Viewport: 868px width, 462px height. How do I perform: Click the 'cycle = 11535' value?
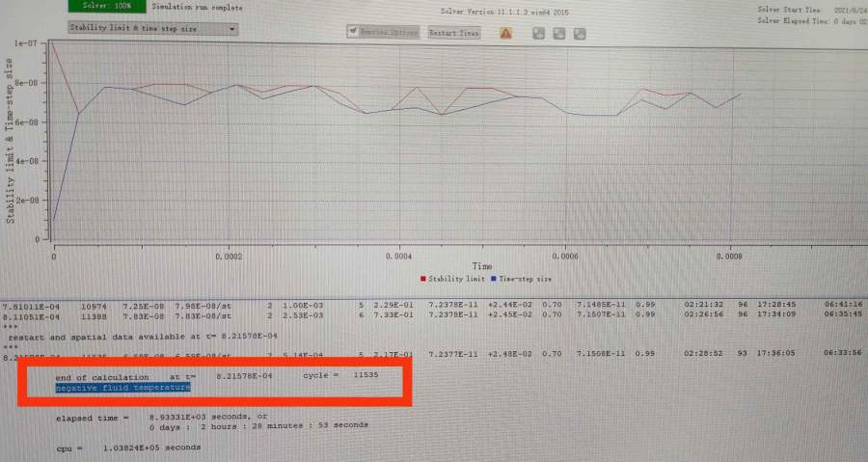340,374
